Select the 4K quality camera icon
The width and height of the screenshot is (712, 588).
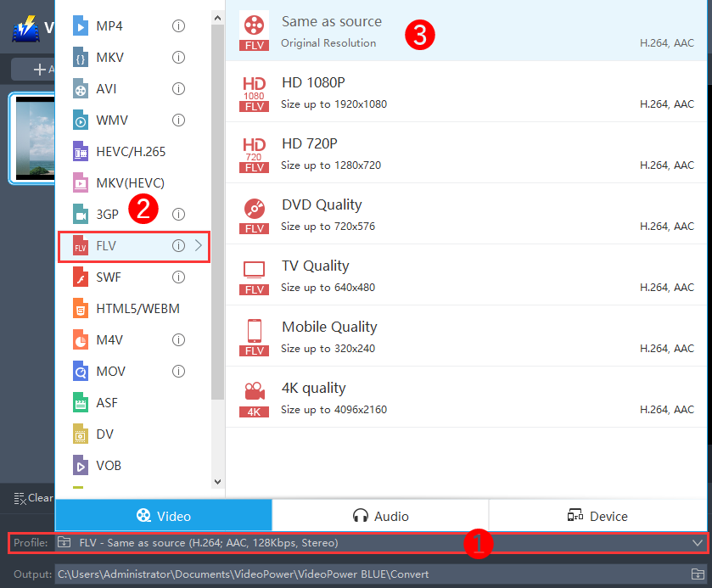254,396
